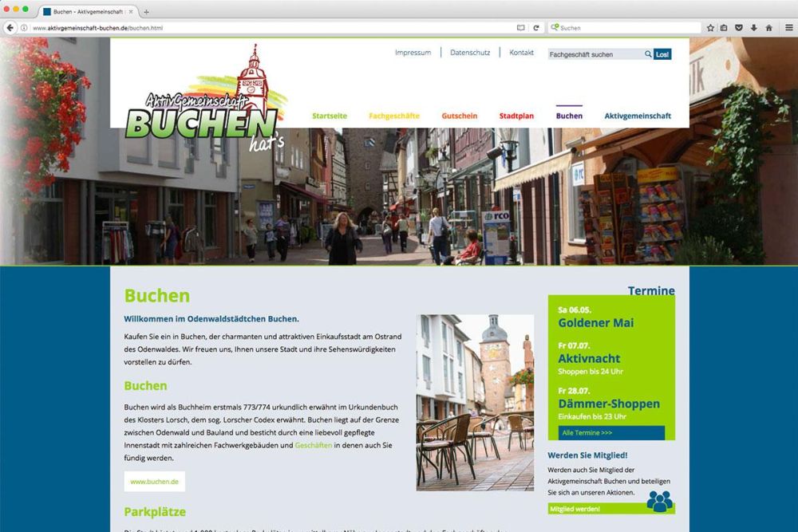Select "Fachgeschäfte" in the navigation menu
The width and height of the screenshot is (798, 532).
coord(393,116)
